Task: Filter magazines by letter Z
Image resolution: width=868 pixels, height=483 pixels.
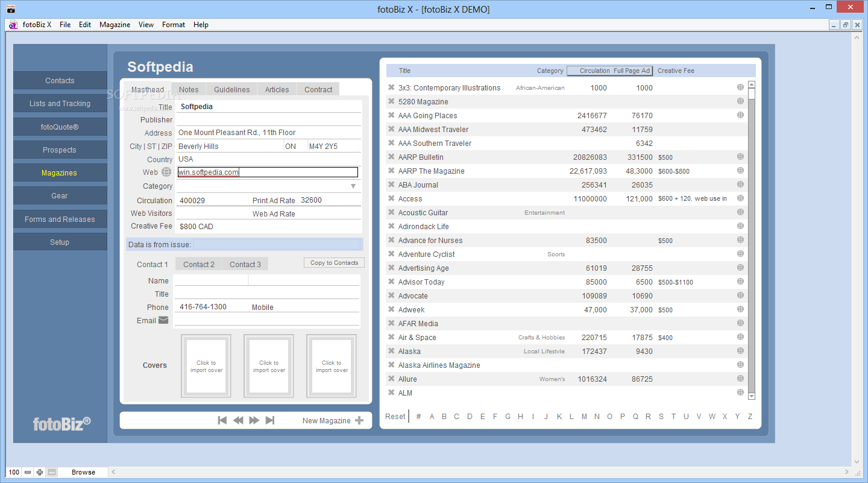Action: coord(750,416)
